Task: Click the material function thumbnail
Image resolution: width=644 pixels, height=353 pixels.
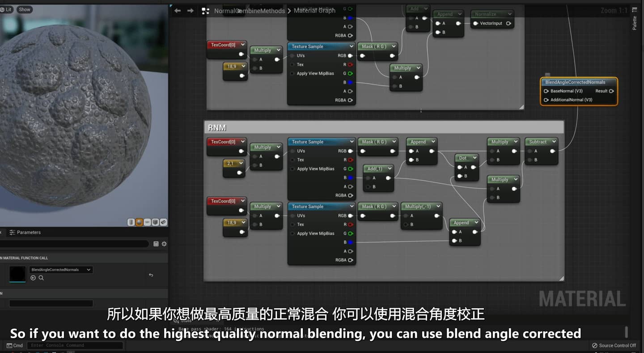Action: 17,274
